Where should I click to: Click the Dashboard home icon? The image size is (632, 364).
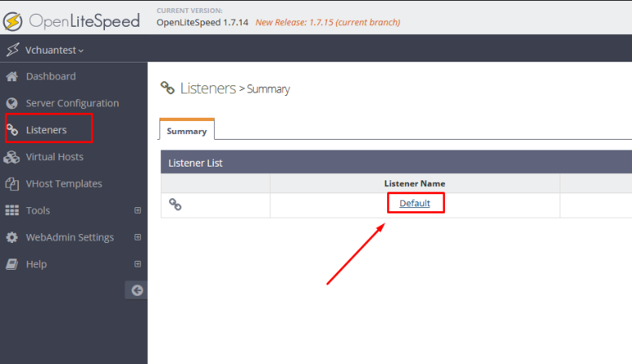tap(12, 76)
